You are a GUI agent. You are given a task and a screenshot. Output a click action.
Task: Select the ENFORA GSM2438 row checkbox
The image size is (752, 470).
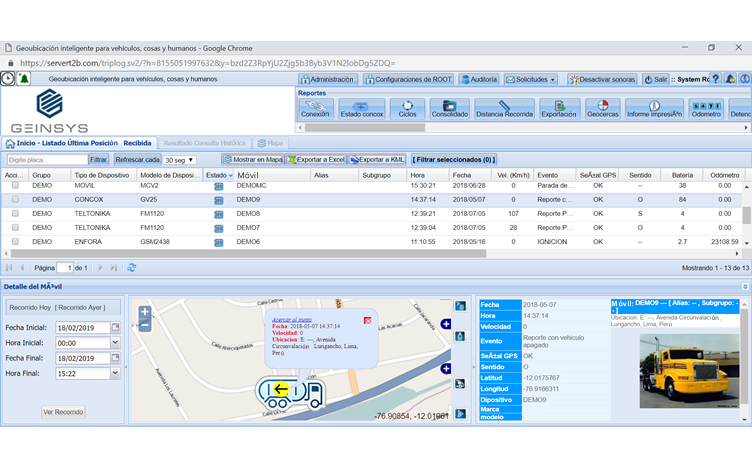[15, 241]
